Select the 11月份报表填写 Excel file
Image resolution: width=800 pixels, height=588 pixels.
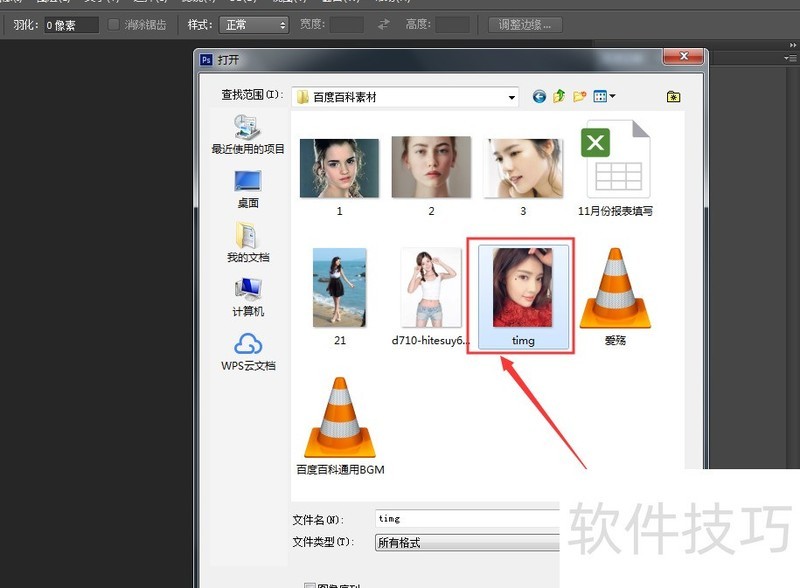point(615,168)
